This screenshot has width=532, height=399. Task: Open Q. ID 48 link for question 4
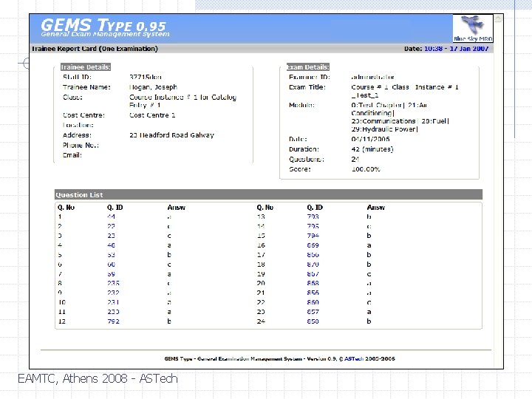pyautogui.click(x=112, y=245)
